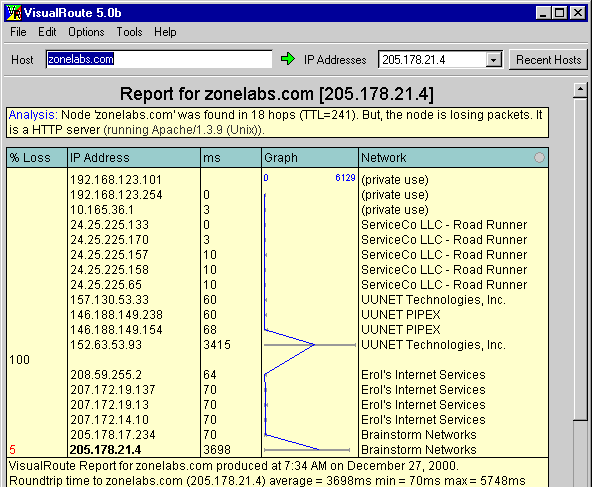Click the scrollbar up arrow
Image resolution: width=592 pixels, height=487 pixels.
[580, 90]
